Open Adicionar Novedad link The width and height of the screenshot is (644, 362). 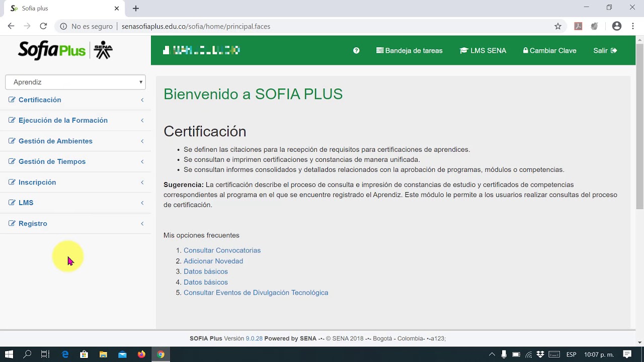213,261
